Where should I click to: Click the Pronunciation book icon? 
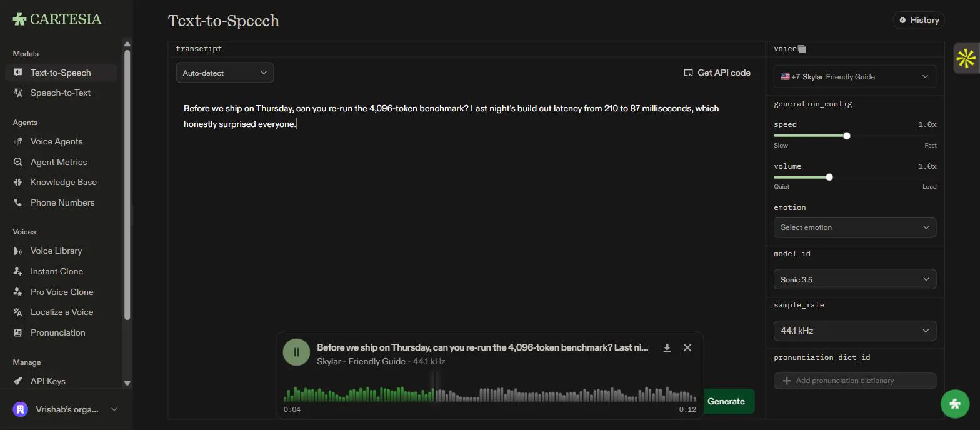(17, 332)
